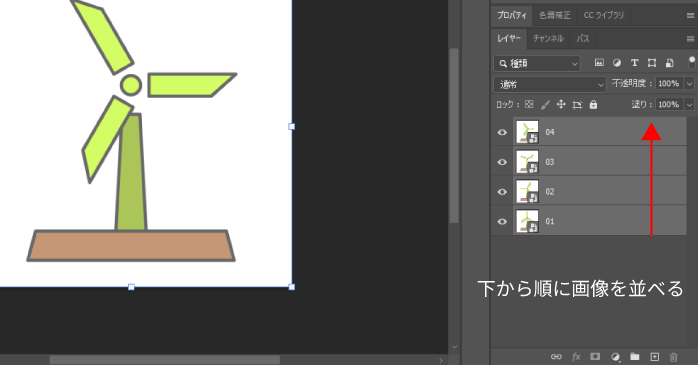
Task: Click the vertical scrollbar down arrow
Action: [x=454, y=347]
